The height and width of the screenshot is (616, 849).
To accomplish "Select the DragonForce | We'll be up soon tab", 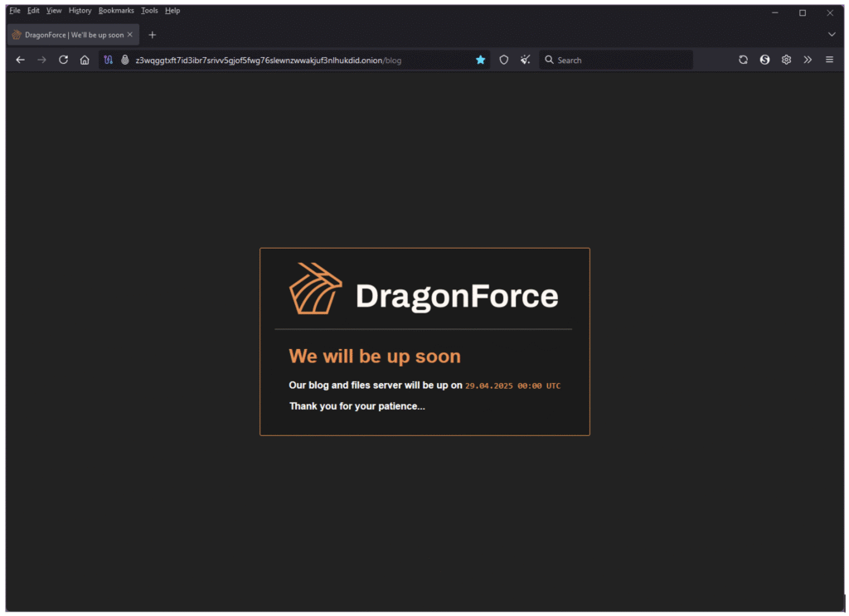I will pos(73,35).
